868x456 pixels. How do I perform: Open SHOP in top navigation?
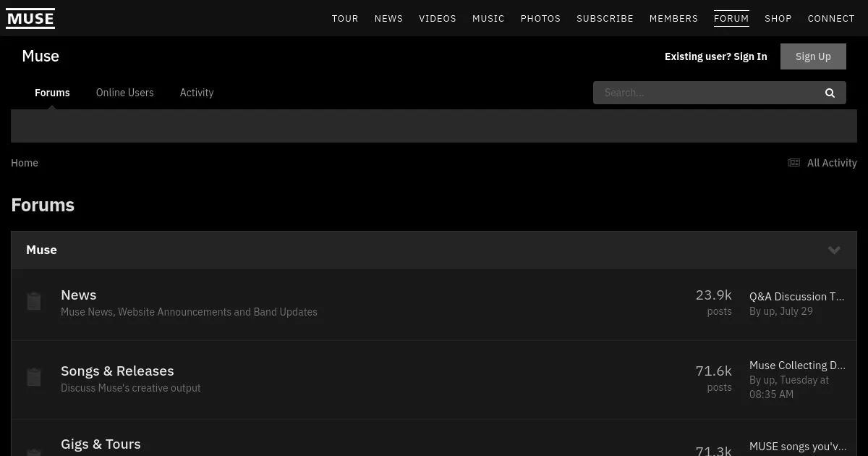point(778,18)
